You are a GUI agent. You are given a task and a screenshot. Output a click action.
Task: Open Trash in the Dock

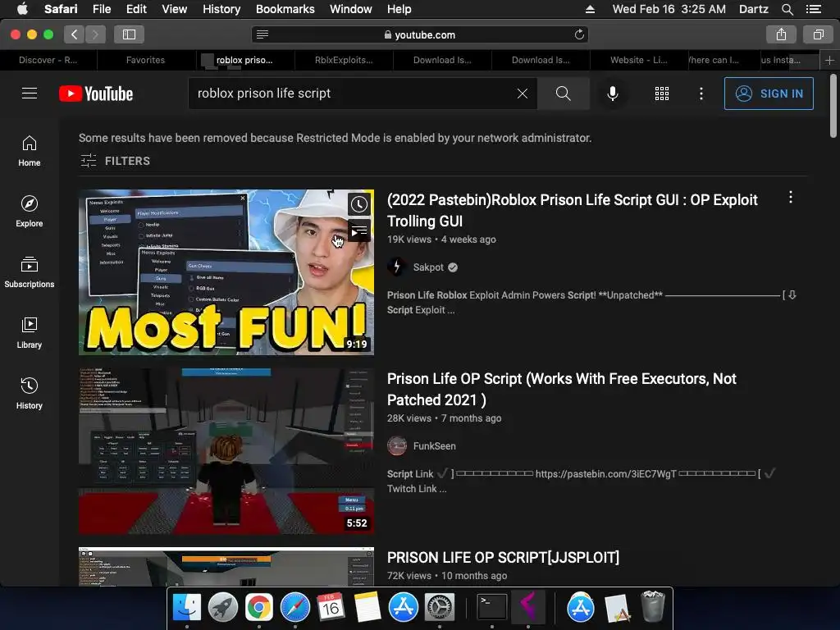[x=652, y=606]
